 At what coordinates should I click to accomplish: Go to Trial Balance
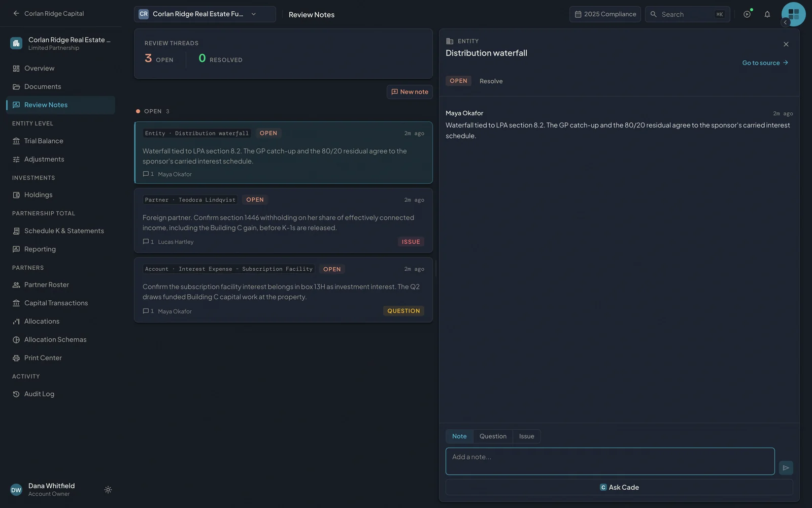point(60,141)
